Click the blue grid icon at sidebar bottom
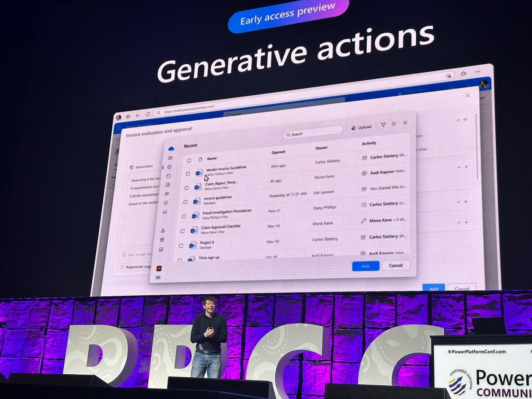This screenshot has width=532, height=399. click(158, 278)
